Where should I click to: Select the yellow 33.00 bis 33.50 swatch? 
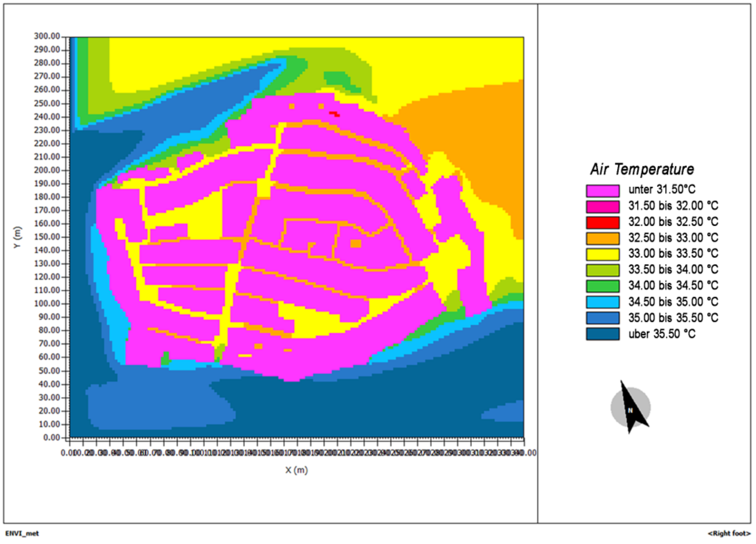603,254
